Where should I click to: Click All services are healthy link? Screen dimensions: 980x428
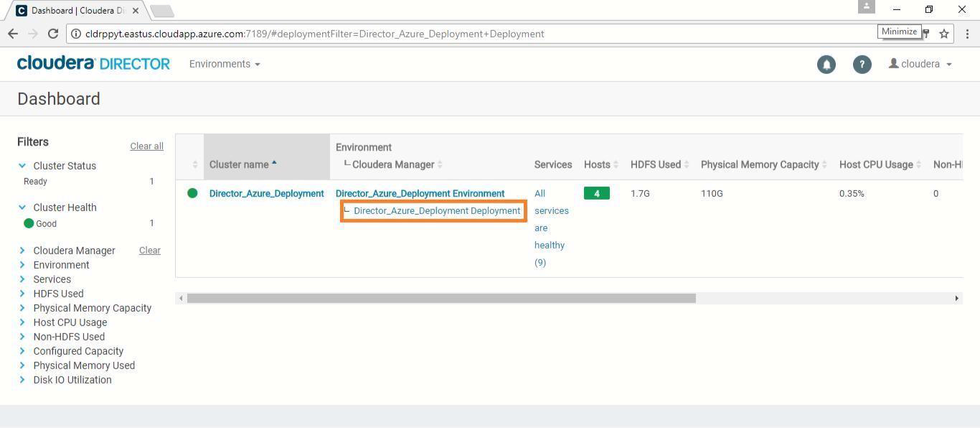[551, 228]
